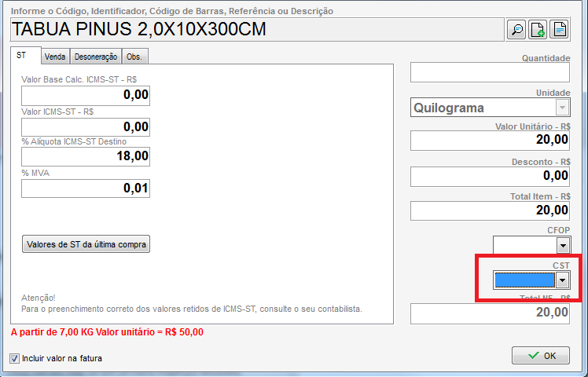Toggle 'Incluir valor na fatura' checkbox

[x=15, y=358]
